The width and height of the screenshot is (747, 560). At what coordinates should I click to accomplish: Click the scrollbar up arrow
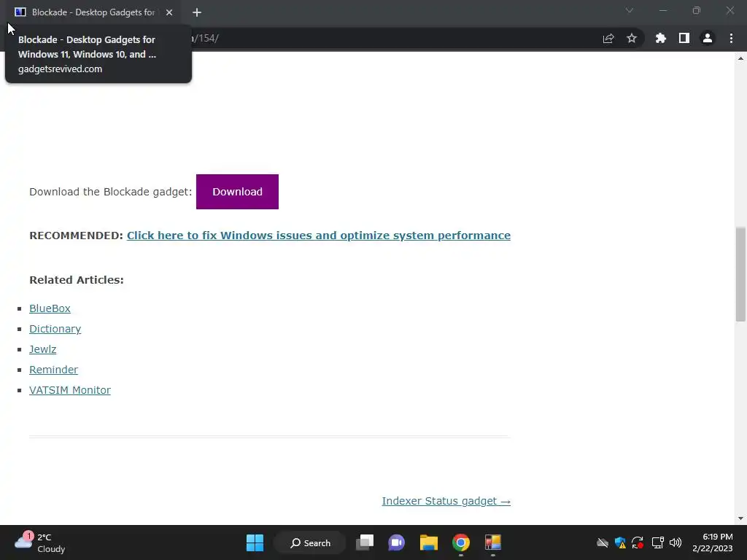click(x=740, y=58)
